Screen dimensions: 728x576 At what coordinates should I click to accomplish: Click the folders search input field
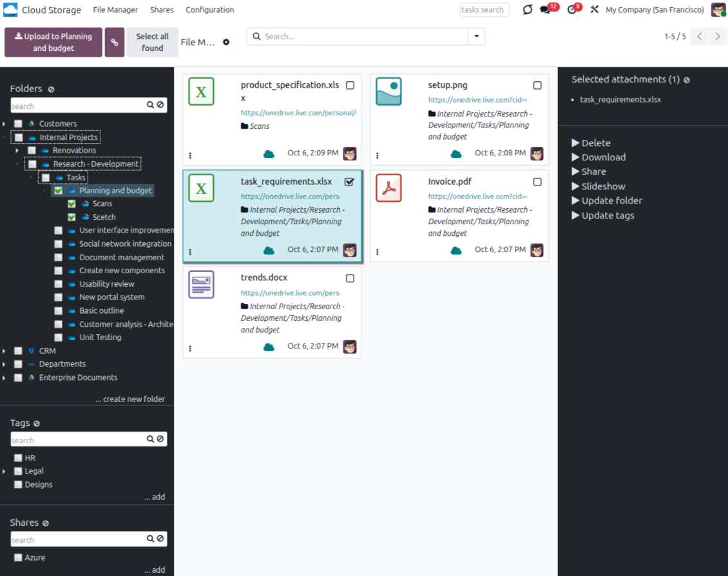tap(77, 106)
